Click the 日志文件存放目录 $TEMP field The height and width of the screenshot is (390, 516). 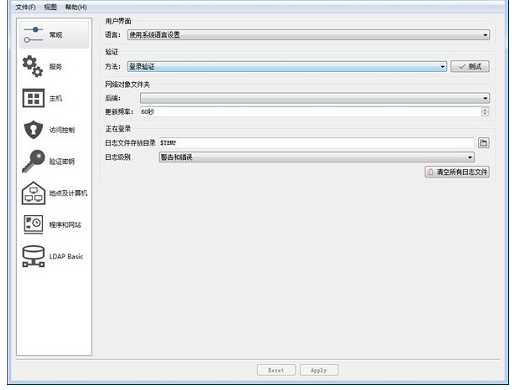[317, 143]
